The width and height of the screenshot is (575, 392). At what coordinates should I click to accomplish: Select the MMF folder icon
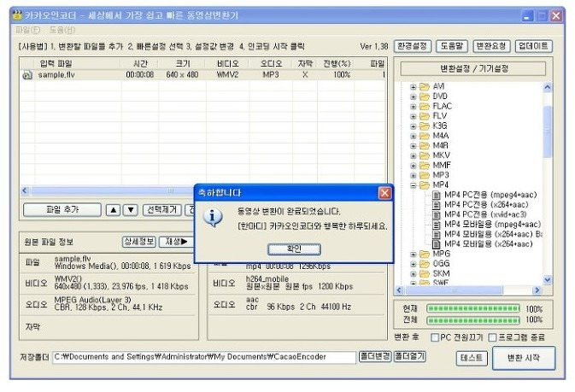pos(425,166)
